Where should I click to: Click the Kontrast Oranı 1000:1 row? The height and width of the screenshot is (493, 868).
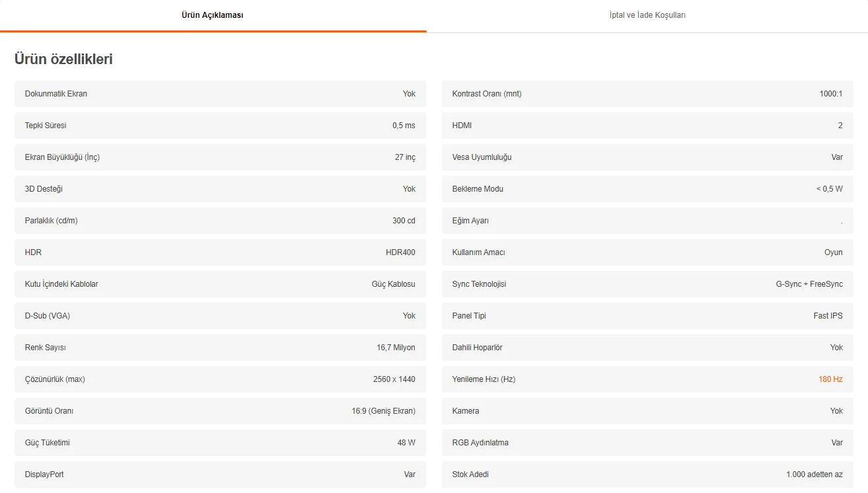point(647,94)
